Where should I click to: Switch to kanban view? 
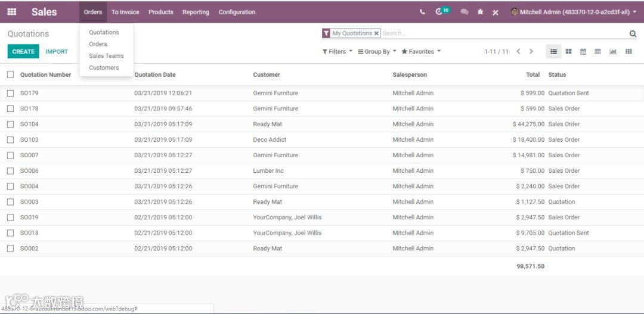point(568,52)
